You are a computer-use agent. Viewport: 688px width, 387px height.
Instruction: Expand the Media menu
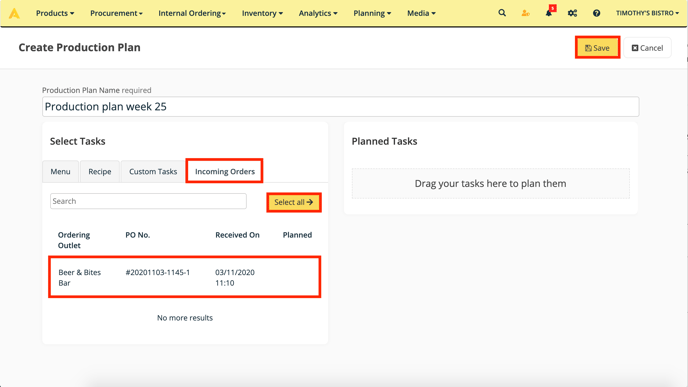pos(421,13)
